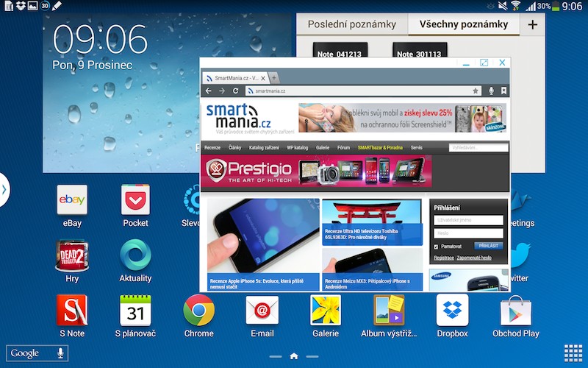Screen dimensions: 588x368
Task: Open Note_301113 thumbnail
Action: pos(419,50)
